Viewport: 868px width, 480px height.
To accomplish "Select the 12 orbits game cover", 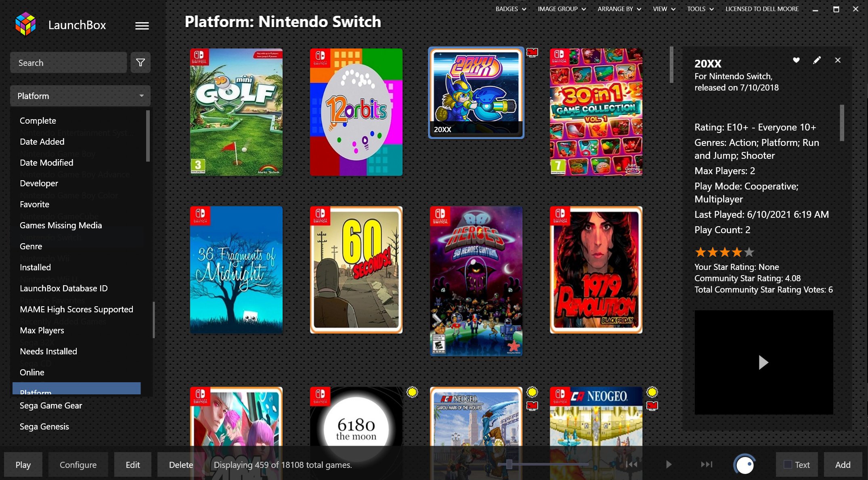I will click(356, 112).
